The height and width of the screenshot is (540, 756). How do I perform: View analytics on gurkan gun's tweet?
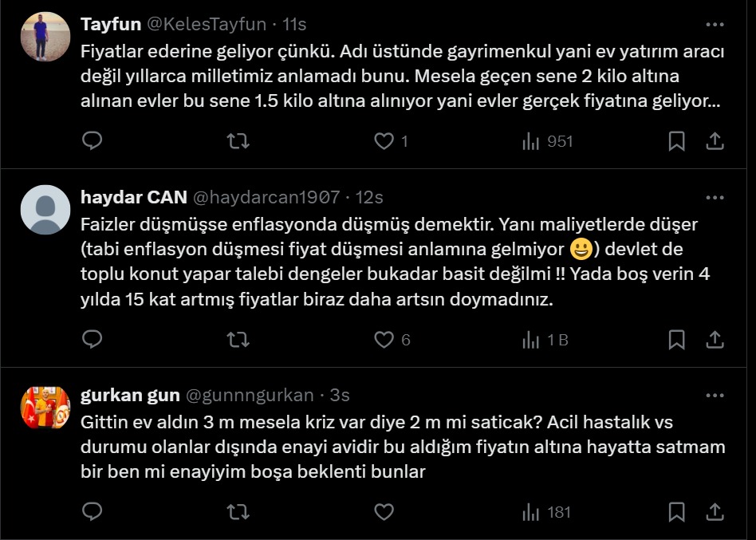coord(547,511)
